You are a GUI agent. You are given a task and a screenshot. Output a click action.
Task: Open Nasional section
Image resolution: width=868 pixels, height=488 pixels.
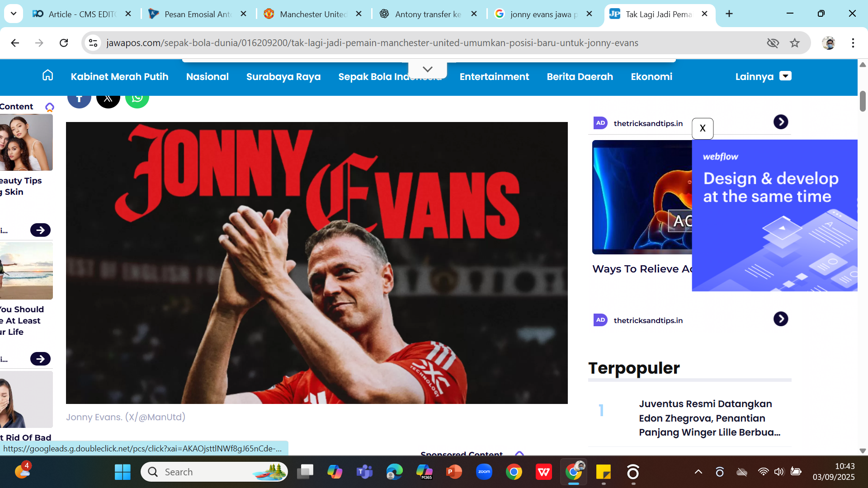[208, 76]
